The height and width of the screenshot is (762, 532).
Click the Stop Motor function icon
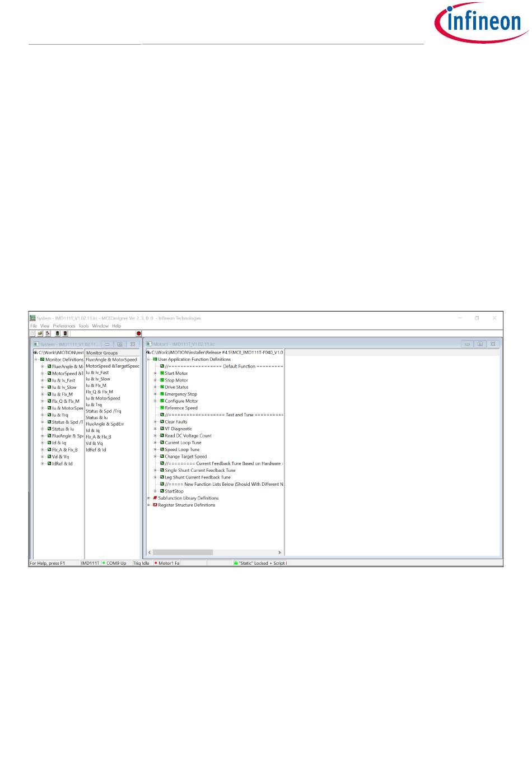pyautogui.click(x=162, y=380)
